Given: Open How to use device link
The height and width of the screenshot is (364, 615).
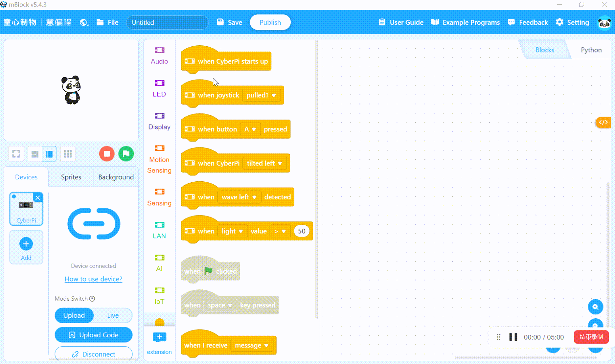Looking at the screenshot, I should [x=93, y=279].
